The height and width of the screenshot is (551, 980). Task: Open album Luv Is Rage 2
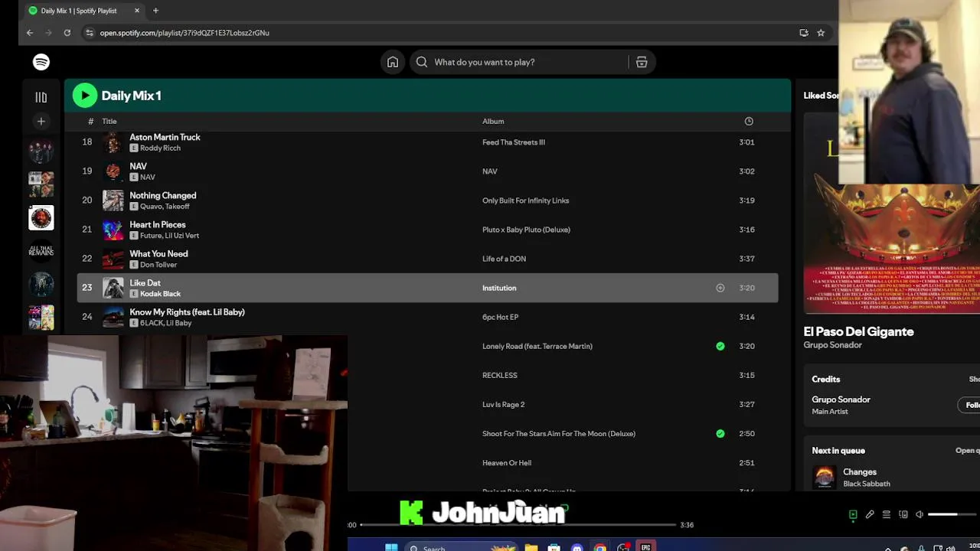[503, 404]
